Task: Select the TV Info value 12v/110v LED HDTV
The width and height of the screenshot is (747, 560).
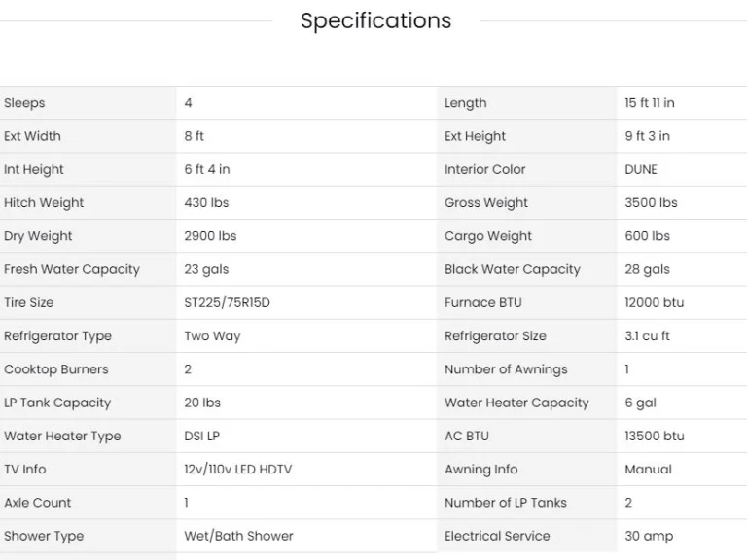Action: [237, 470]
